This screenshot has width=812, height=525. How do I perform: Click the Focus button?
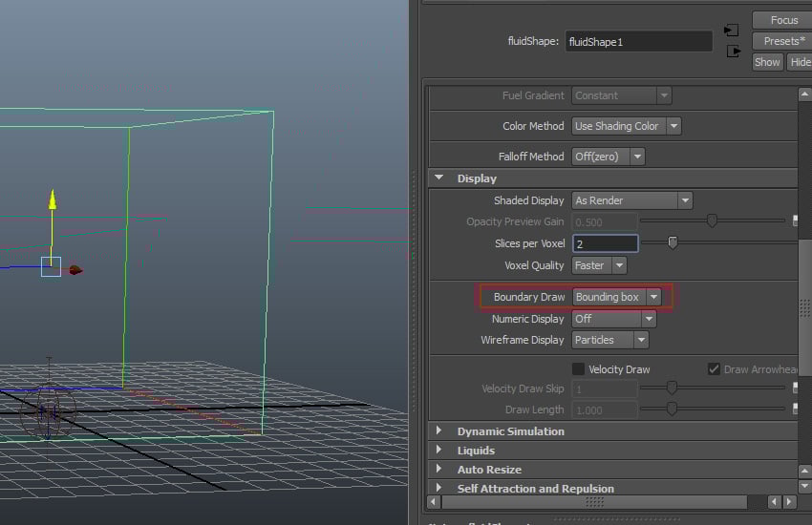[x=782, y=20]
